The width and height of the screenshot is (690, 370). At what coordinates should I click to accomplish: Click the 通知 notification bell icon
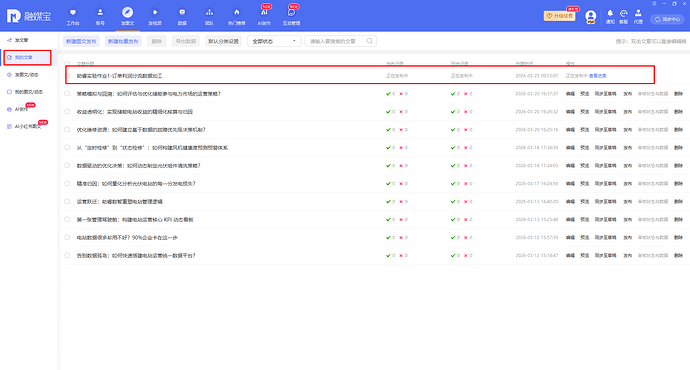610,13
